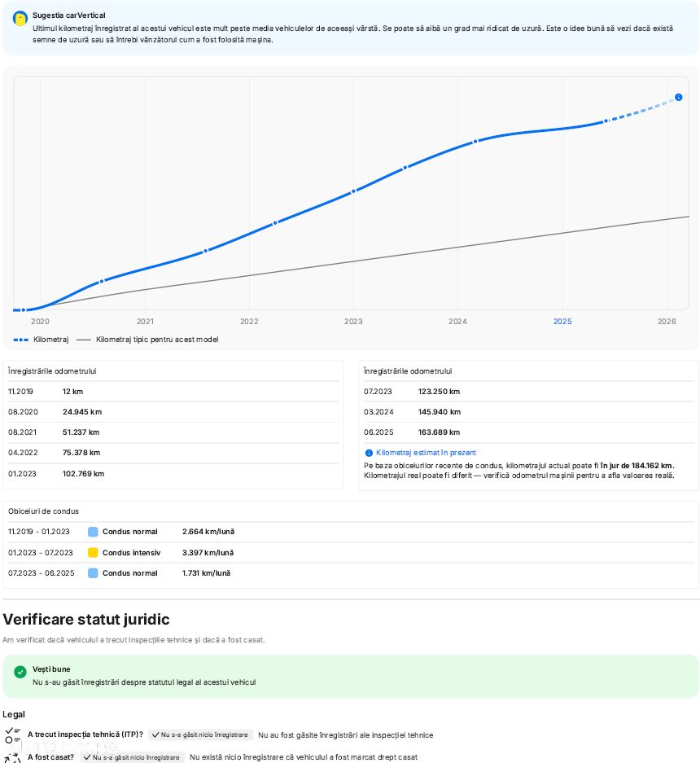Select the 51.237 km odometer value

point(81,432)
